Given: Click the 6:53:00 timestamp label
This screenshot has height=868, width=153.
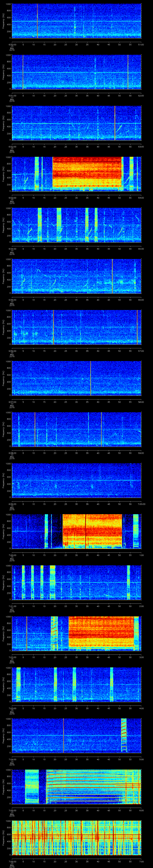Looking at the screenshot, I should pos(12,198).
